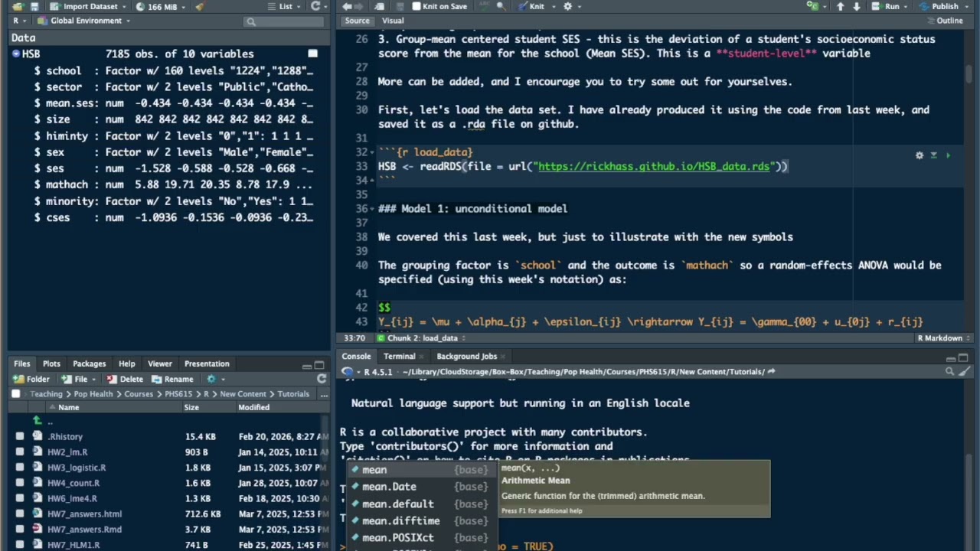Viewport: 980px width, 551px height.
Task: Click the broom clear environment icon
Action: pyautogui.click(x=200, y=6)
